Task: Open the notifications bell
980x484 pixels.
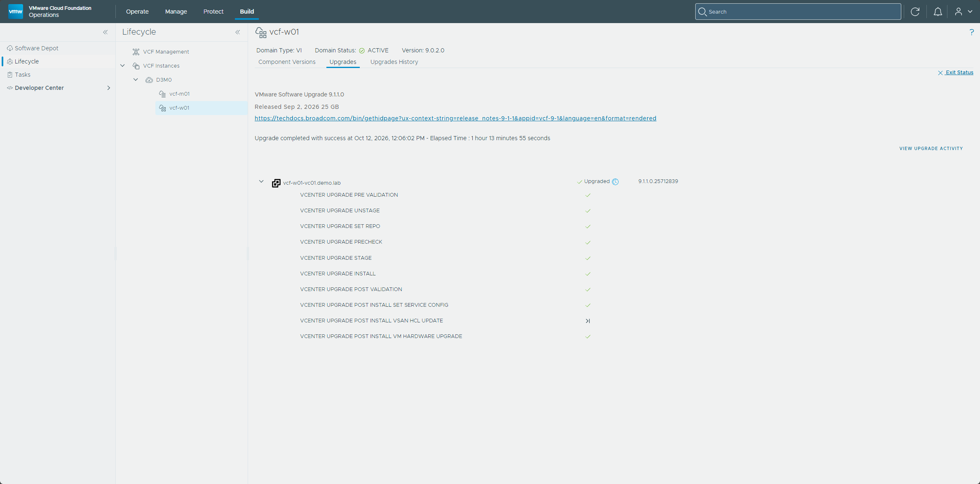Action: [938, 12]
